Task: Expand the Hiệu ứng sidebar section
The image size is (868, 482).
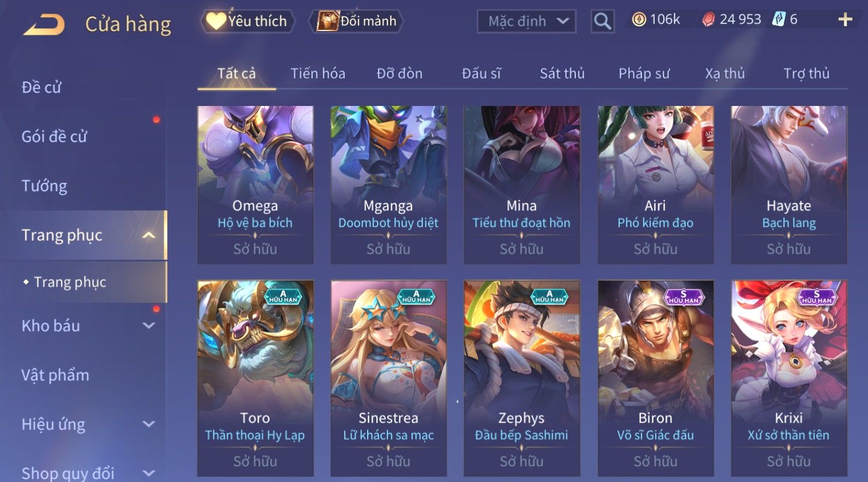Action: point(149,424)
